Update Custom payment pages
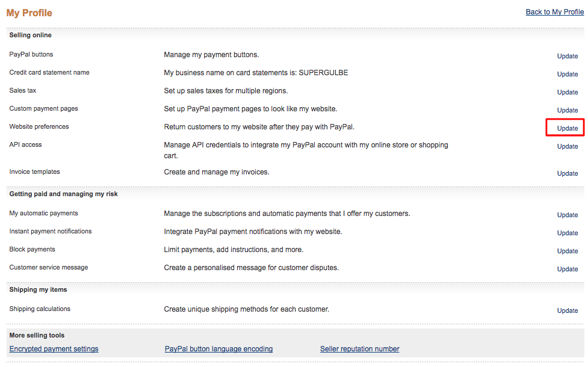588x367 pixels. (x=568, y=110)
